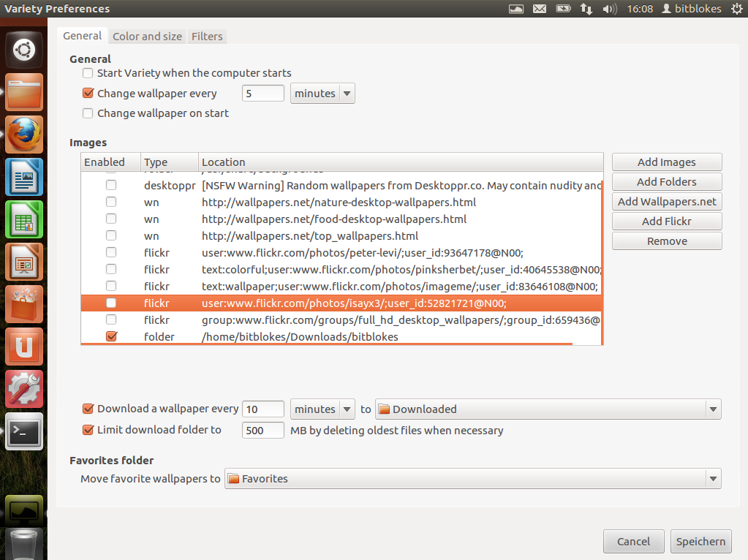748x560 pixels.
Task: Select the full_hd_desktop_wallpapers group row
Action: click(341, 319)
